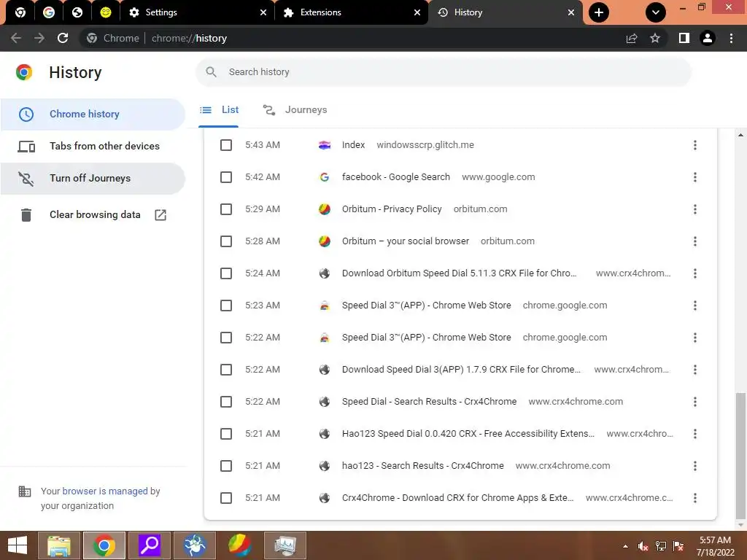Click the Search history field
The image size is (747, 560).
(x=443, y=72)
